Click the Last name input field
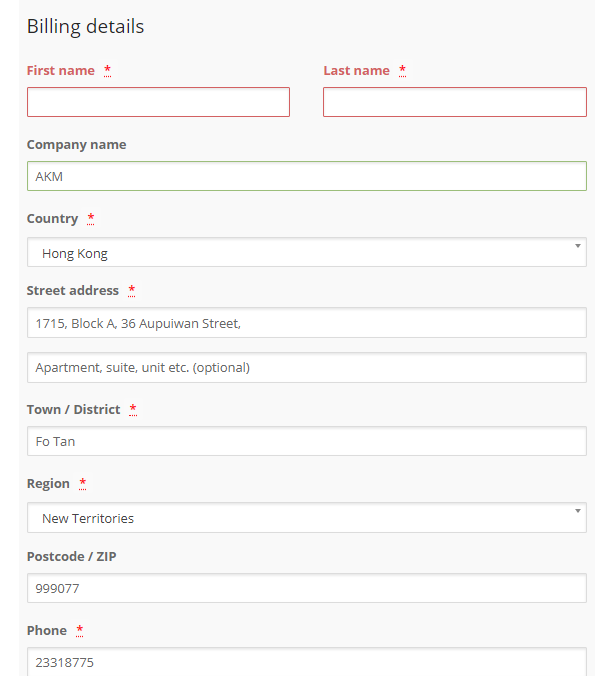Image resolution: width=608 pixels, height=676 pixels. [454, 102]
